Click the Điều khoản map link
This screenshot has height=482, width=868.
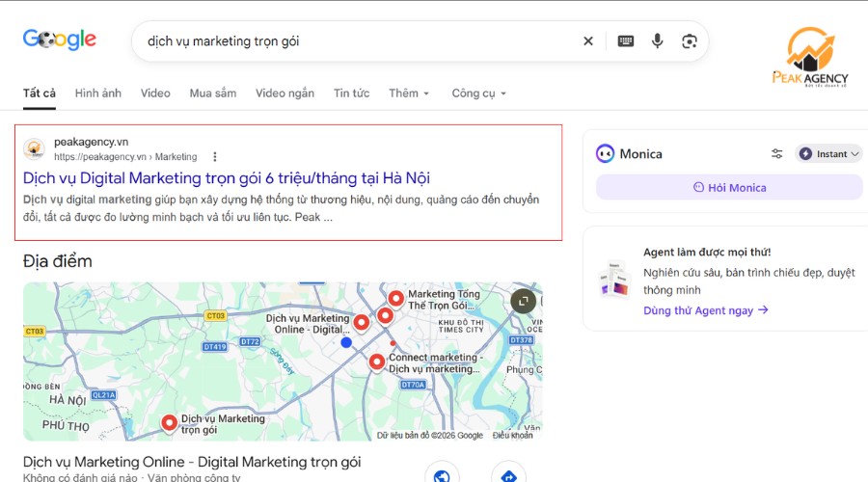point(513,436)
